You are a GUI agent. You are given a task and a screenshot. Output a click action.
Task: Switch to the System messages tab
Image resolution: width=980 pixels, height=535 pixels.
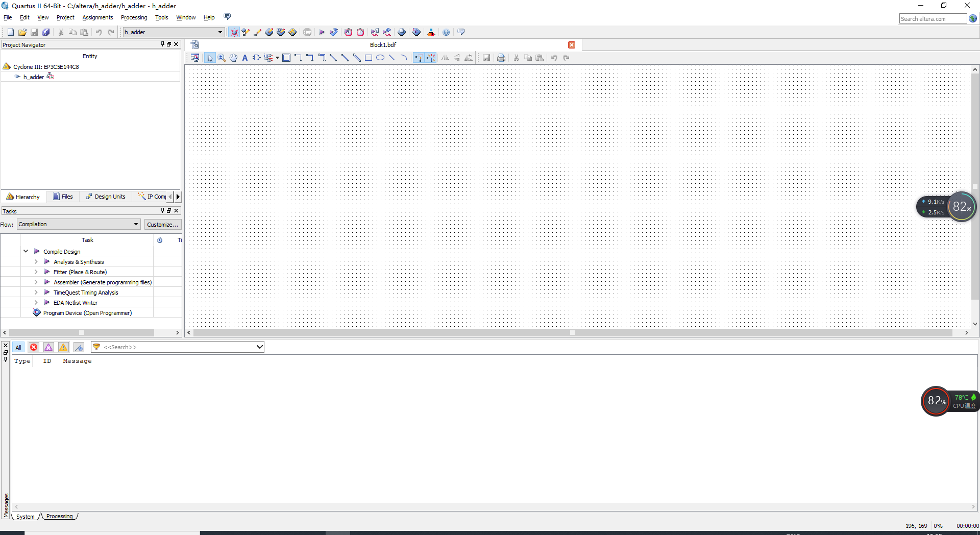pos(25,517)
